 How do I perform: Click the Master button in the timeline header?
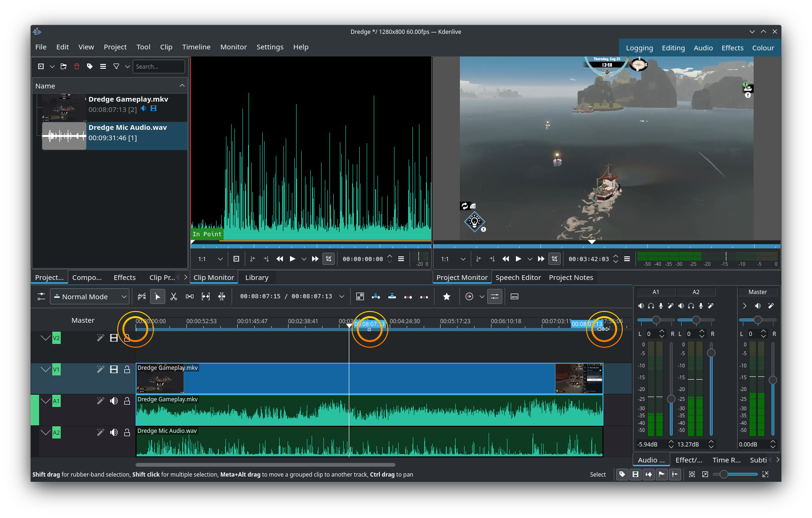[83, 320]
